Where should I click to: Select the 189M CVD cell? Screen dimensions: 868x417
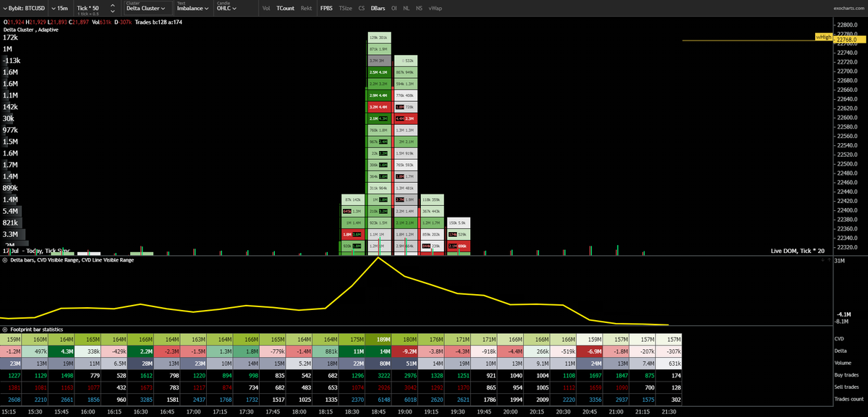[x=378, y=339]
